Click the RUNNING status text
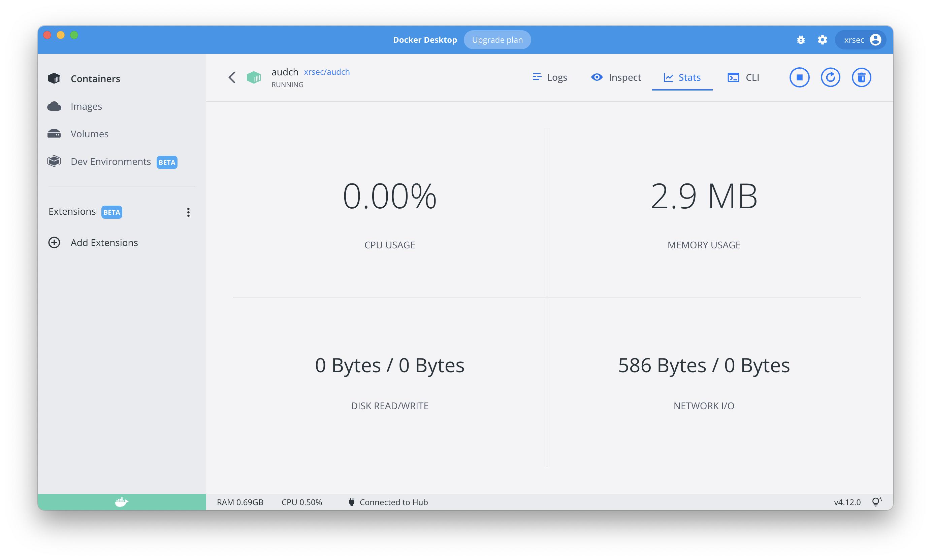The image size is (931, 560). click(287, 84)
